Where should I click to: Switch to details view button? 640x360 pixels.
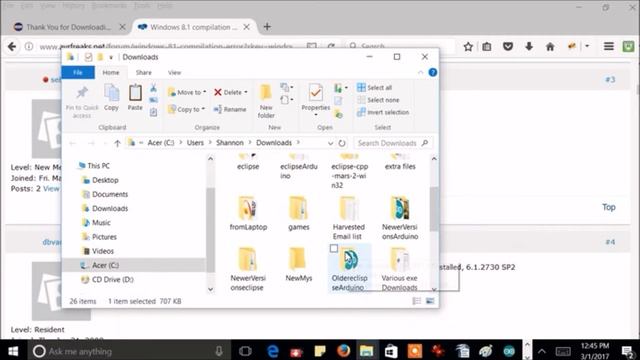click(x=416, y=301)
